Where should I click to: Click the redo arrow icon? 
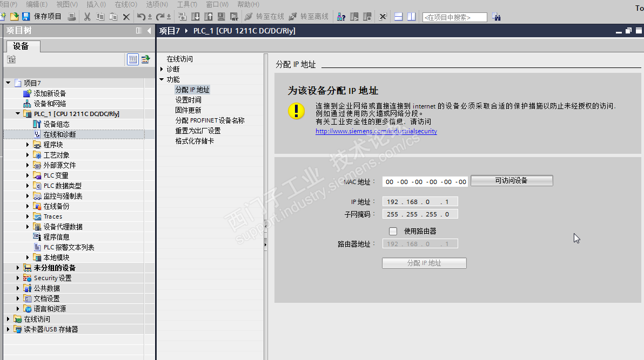pos(160,17)
